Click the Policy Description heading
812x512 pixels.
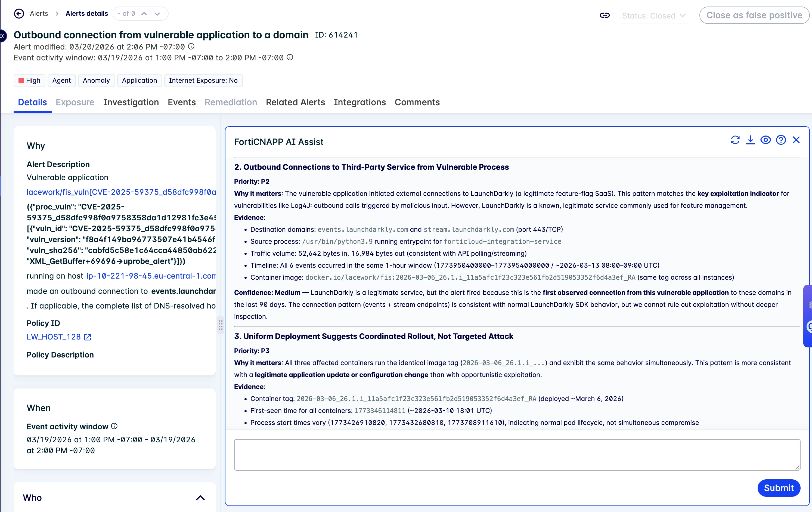(x=60, y=354)
